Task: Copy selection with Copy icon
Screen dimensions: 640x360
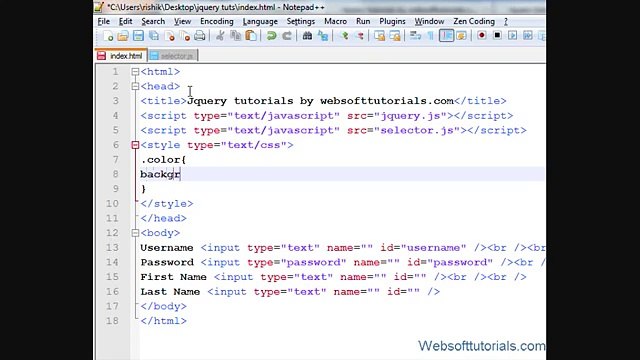Action: (x=236, y=36)
